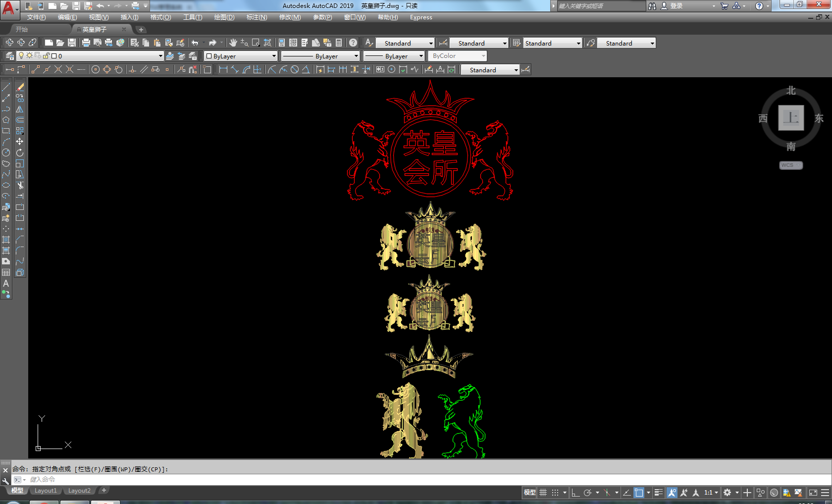832x504 pixels.
Task: Select the Table tool
Action: (6, 272)
